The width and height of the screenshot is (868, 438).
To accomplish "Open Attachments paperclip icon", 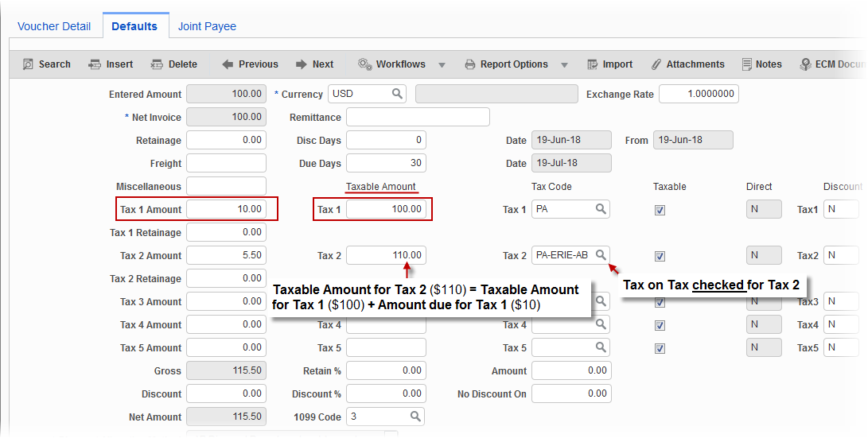I will click(656, 64).
